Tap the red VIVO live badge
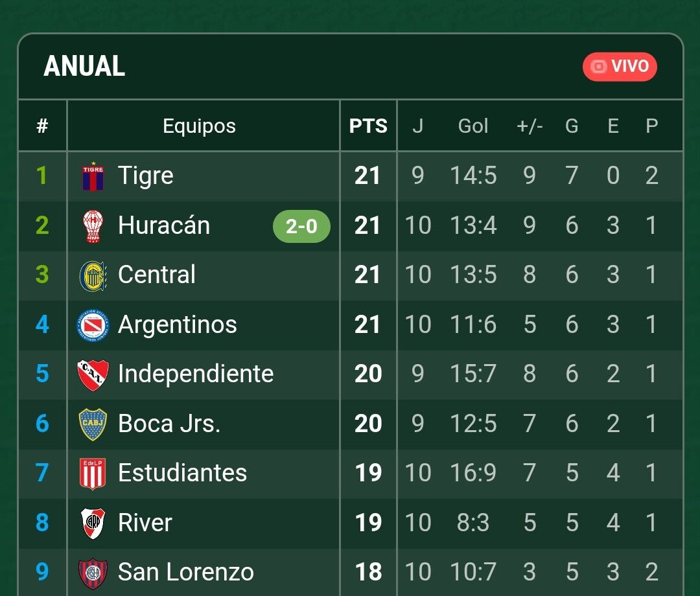The image size is (700, 596). (620, 67)
